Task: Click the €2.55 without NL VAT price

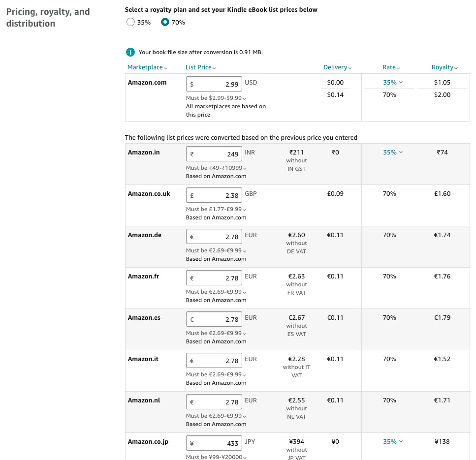Action: [297, 408]
